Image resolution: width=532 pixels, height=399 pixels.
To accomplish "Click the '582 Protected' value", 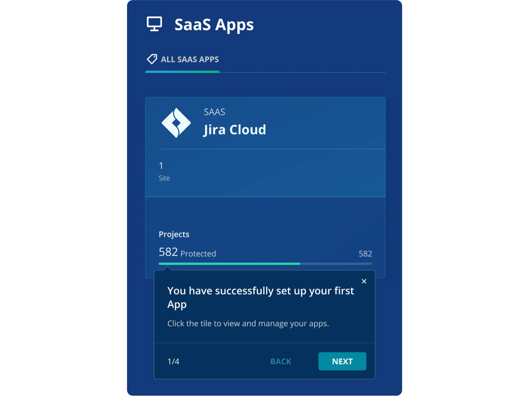I will click(x=187, y=252).
